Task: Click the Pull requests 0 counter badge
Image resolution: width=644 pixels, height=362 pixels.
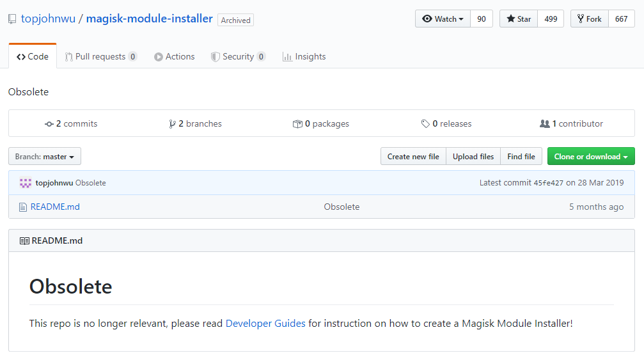Action: click(x=132, y=57)
